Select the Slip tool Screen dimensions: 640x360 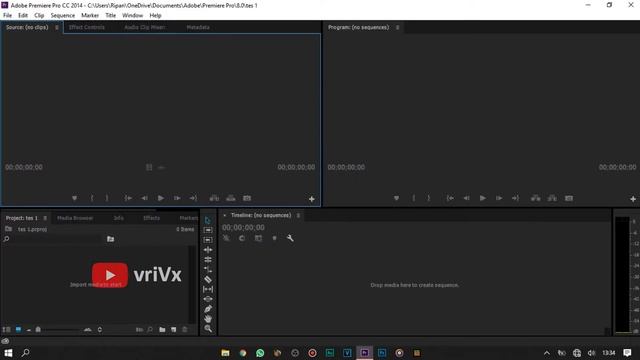208,289
